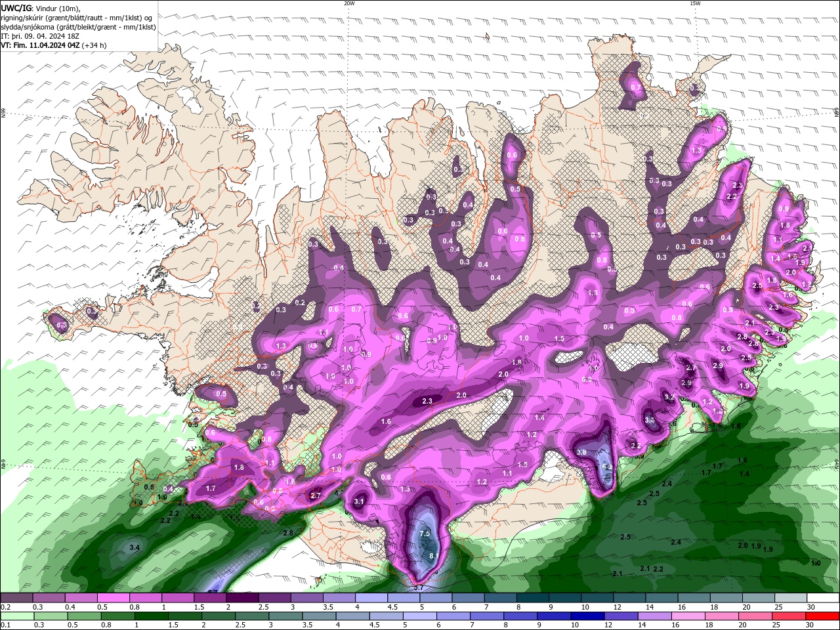Click the darkest purple 2–2.5 snow legend swatch
The image size is (840, 630).
[243, 598]
